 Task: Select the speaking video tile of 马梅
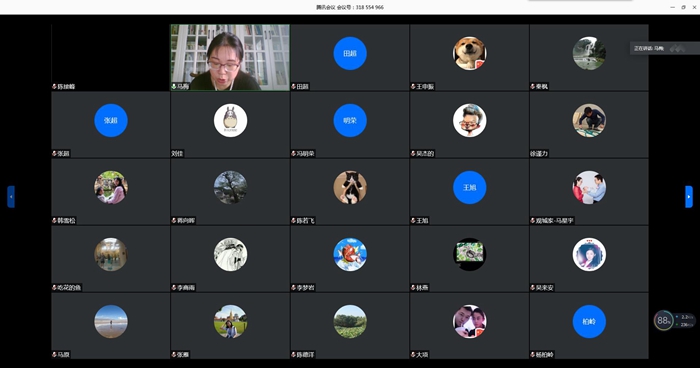tap(230, 58)
